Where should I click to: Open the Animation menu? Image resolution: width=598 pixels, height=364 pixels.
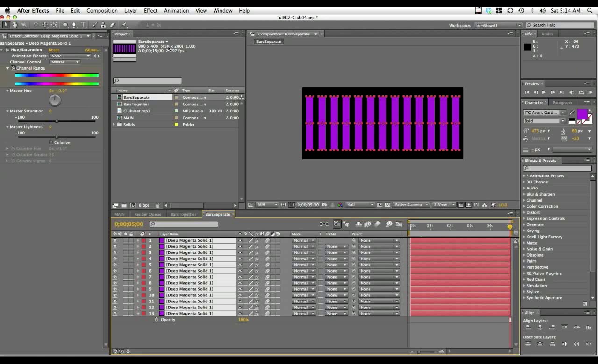(176, 10)
